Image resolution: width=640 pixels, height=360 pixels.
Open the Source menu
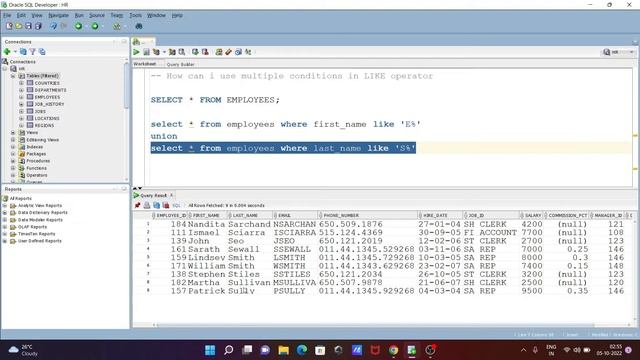pyautogui.click(x=97, y=15)
